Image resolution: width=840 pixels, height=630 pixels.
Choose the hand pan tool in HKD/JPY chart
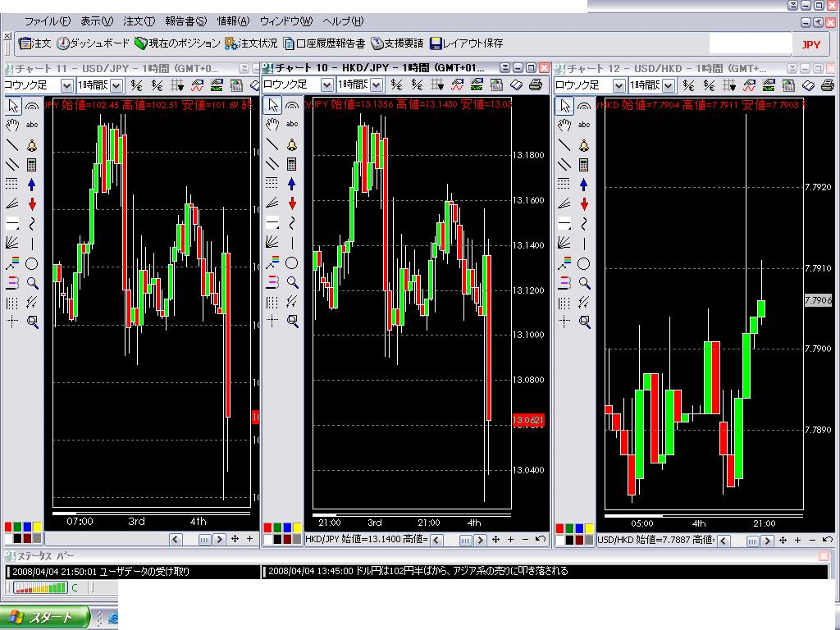tap(272, 125)
